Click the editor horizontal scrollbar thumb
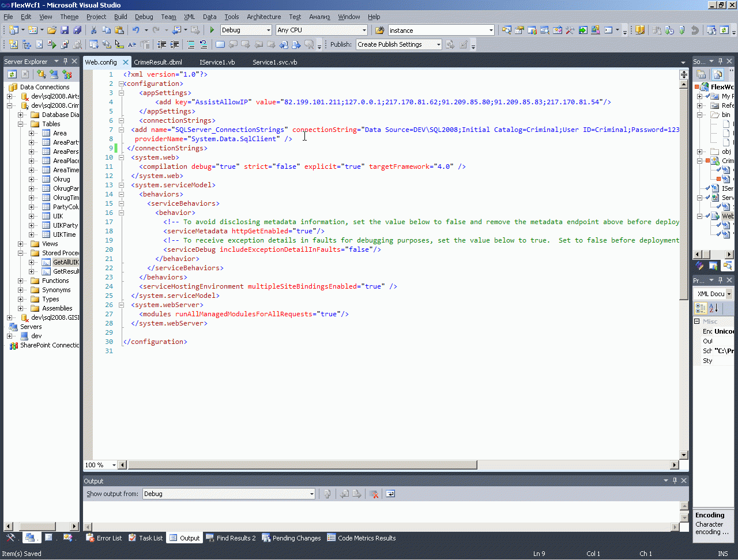The image size is (738, 560). point(302,465)
